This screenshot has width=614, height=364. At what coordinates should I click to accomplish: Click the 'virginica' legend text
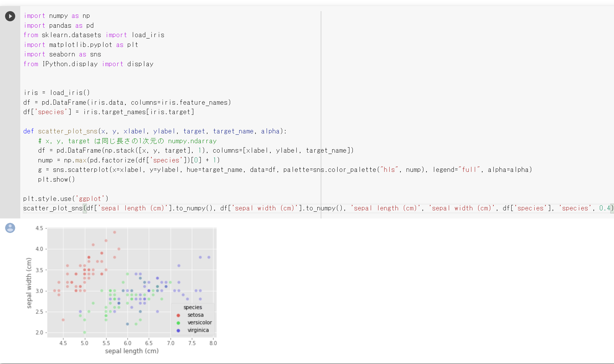[x=198, y=330]
